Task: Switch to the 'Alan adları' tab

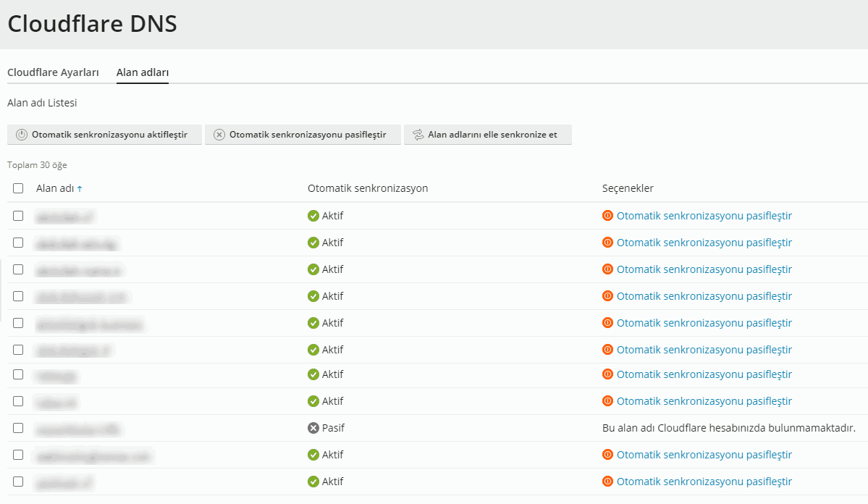Action: click(143, 72)
